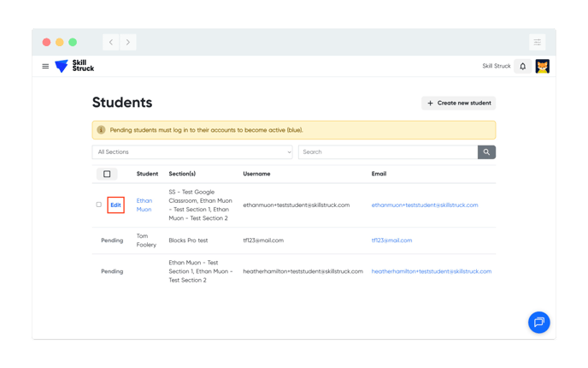This screenshot has width=588, height=368.
Task: Click the search magnifier button
Action: coord(486,151)
